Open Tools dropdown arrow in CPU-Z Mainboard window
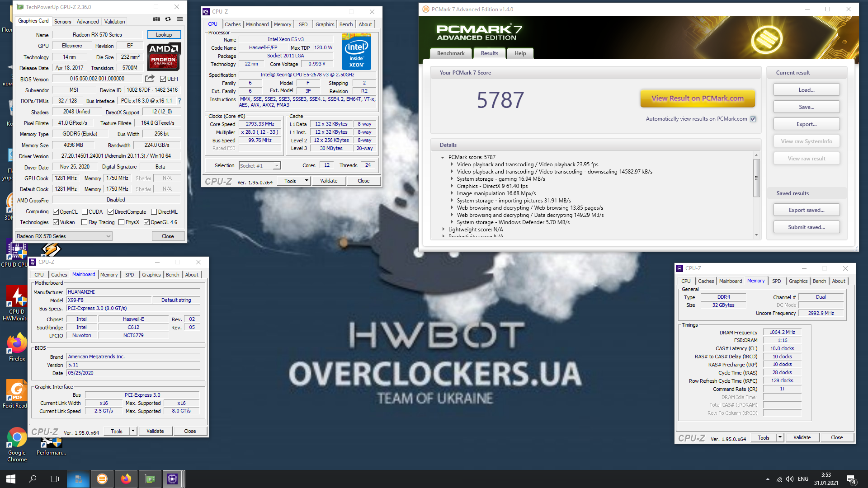The image size is (868, 488). [133, 431]
